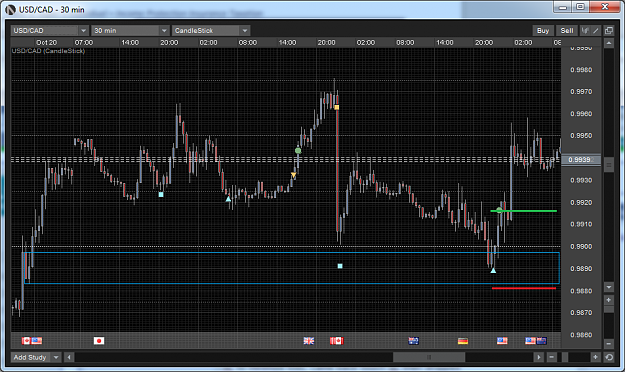Click the horizontal scroll right arrow
The width and height of the screenshot is (625, 372).
coord(539,357)
